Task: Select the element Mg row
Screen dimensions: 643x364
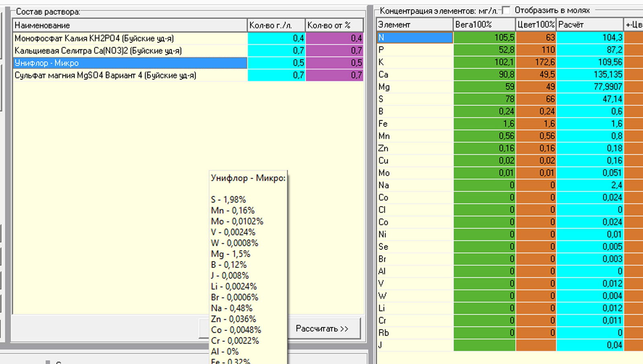Action: pos(415,87)
